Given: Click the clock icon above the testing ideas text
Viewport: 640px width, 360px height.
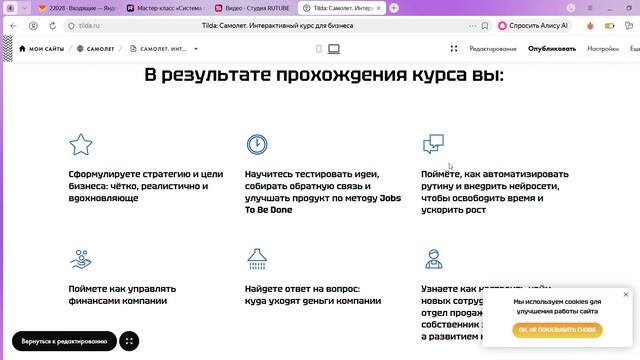Looking at the screenshot, I should coord(257,144).
